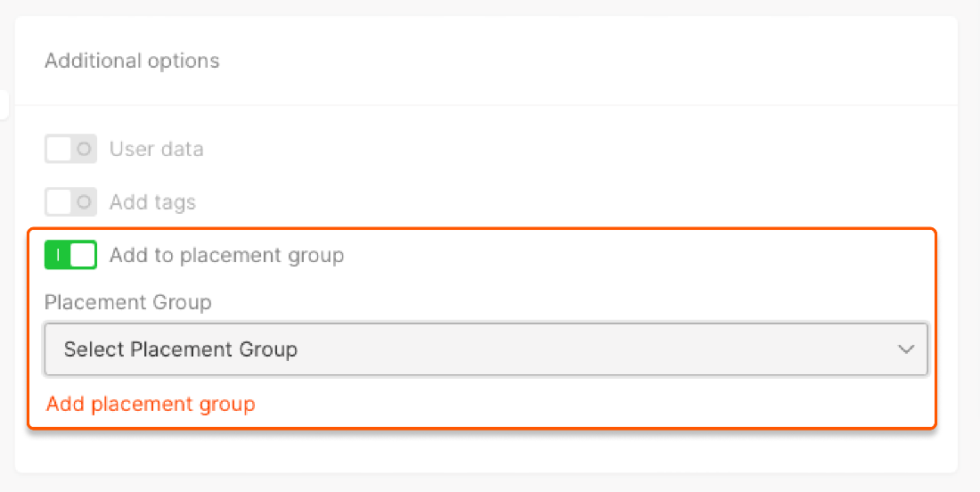
Task: Click the small white tab at left edge
Action: pos(4,104)
